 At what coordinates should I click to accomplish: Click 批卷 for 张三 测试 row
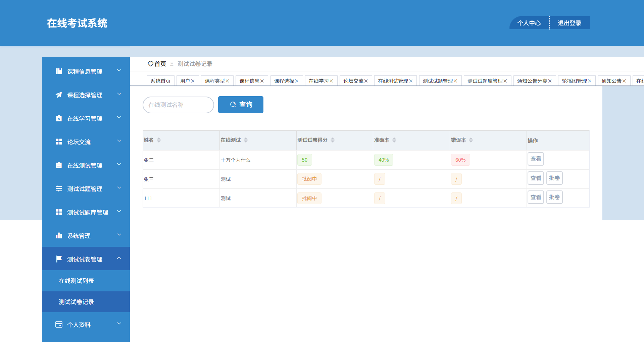(x=554, y=178)
